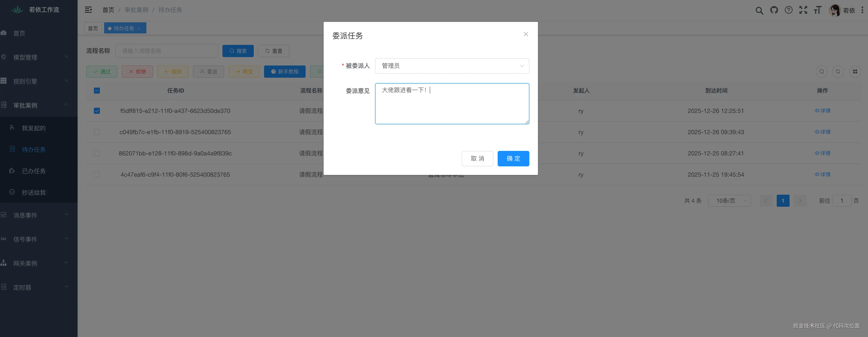
Task: Open 已办任务 in sidebar
Action: [x=34, y=171]
